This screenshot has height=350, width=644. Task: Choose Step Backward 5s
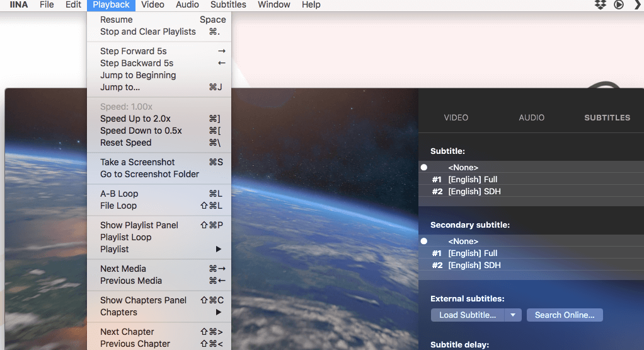tap(159, 63)
